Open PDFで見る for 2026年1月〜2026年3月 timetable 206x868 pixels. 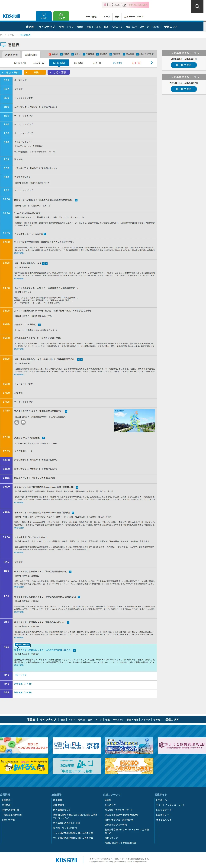184,65
